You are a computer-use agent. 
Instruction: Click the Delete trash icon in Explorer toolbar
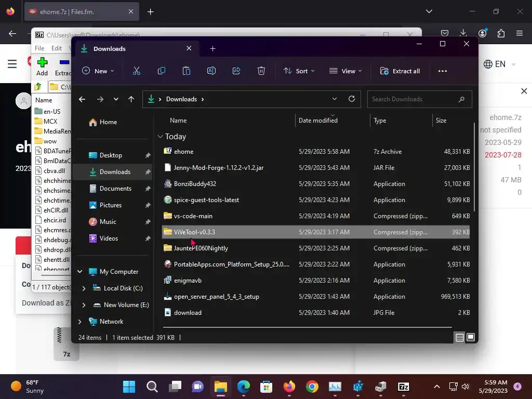click(261, 71)
